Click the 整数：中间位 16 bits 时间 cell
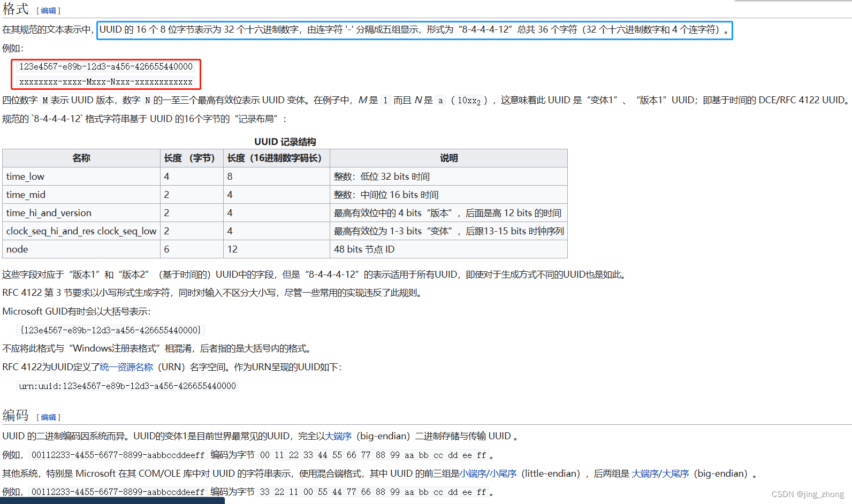This screenshot has width=852, height=504. (x=448, y=195)
